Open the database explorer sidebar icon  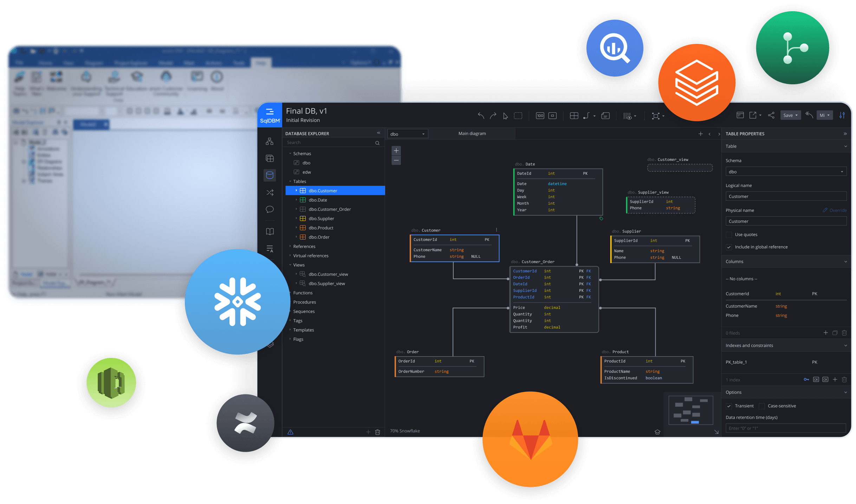[270, 175]
